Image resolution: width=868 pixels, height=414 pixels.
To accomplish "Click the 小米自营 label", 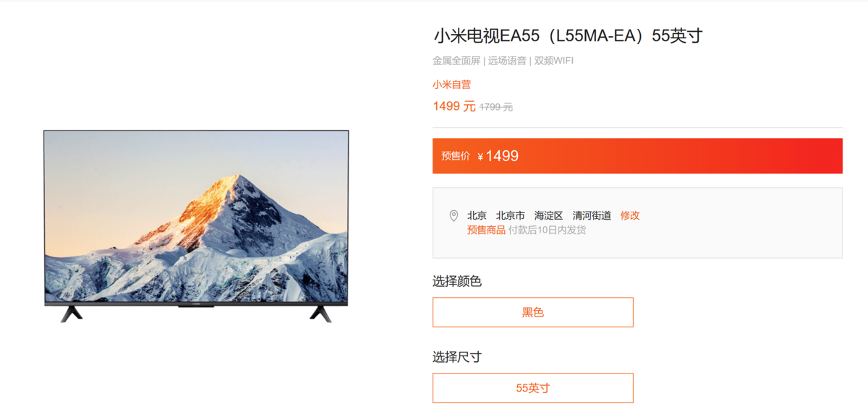I will click(x=451, y=85).
